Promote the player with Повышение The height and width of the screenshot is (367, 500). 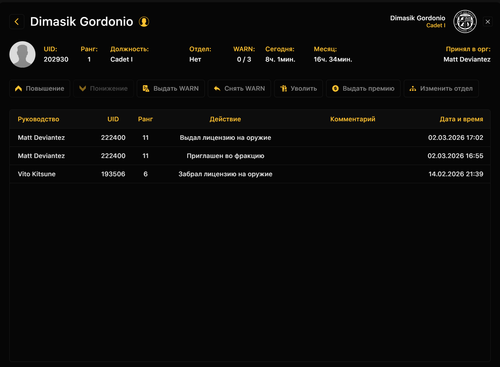tap(40, 89)
